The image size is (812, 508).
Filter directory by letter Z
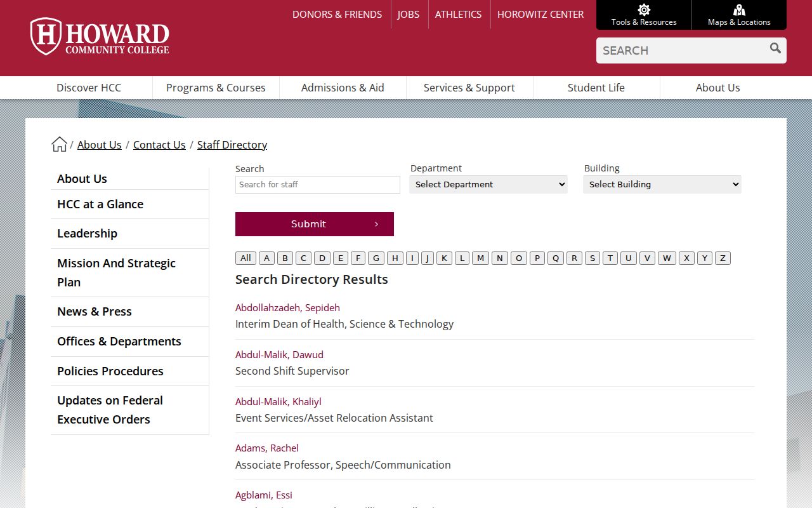pos(723,258)
